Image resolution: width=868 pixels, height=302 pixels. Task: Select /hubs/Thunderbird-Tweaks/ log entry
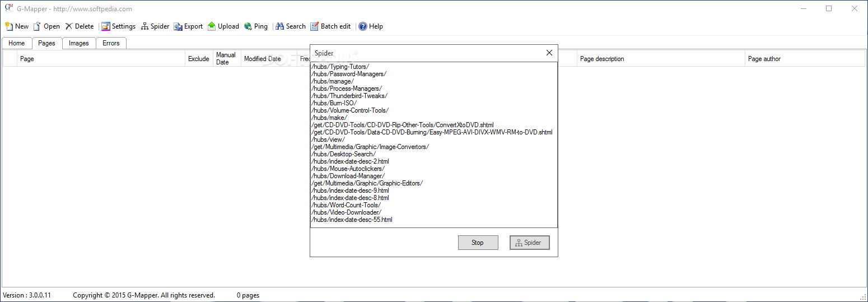(x=349, y=96)
